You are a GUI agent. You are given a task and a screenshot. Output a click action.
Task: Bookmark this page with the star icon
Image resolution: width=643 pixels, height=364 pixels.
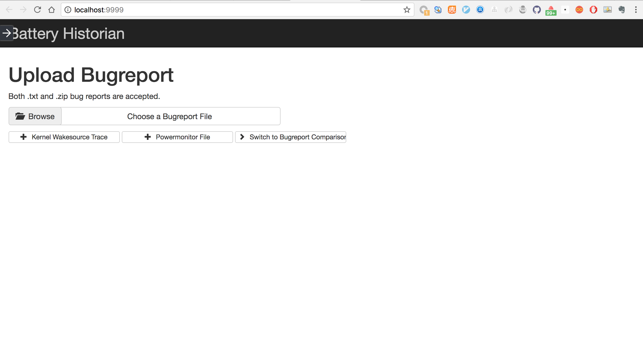(407, 10)
